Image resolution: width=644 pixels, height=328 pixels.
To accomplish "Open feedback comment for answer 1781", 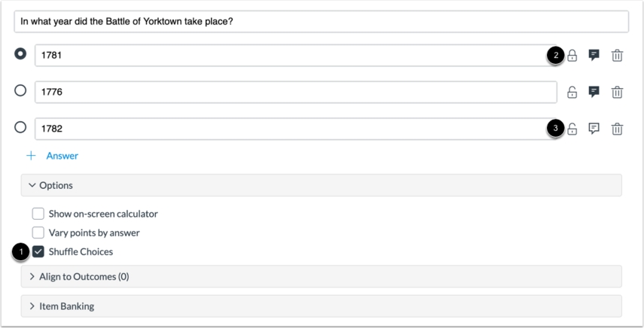I will [x=594, y=55].
